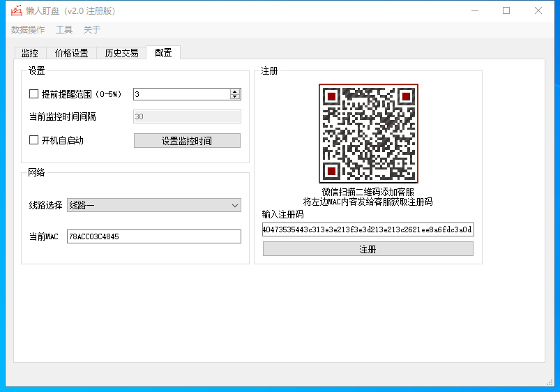560x392 pixels.
Task: Click the resize grip at window corner
Action: [550, 382]
